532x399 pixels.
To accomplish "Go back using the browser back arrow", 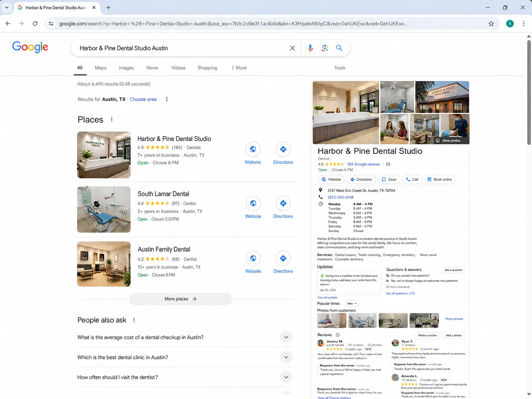I will (8, 24).
